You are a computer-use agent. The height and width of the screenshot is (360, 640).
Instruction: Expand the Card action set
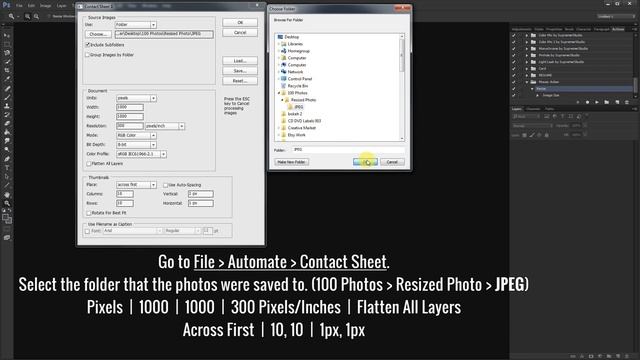coord(527,69)
